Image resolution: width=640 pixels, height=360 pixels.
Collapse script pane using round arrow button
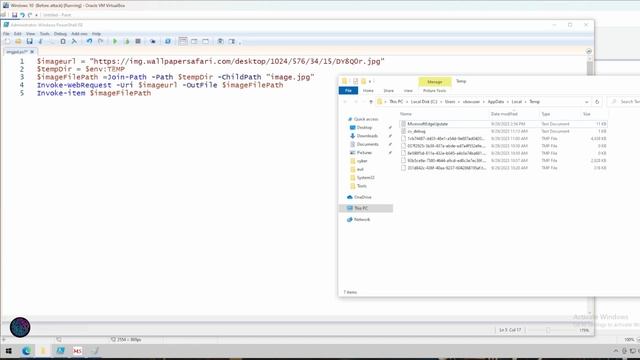pyautogui.click(x=589, y=51)
